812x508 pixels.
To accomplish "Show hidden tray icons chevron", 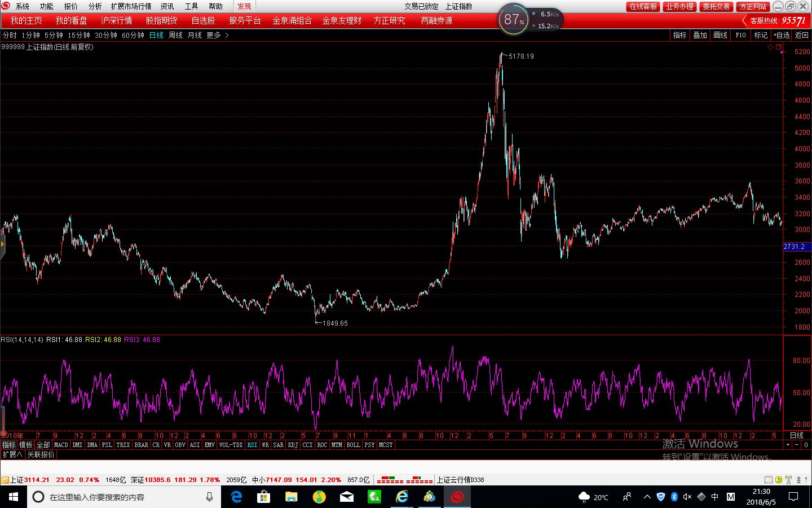I will pos(647,497).
